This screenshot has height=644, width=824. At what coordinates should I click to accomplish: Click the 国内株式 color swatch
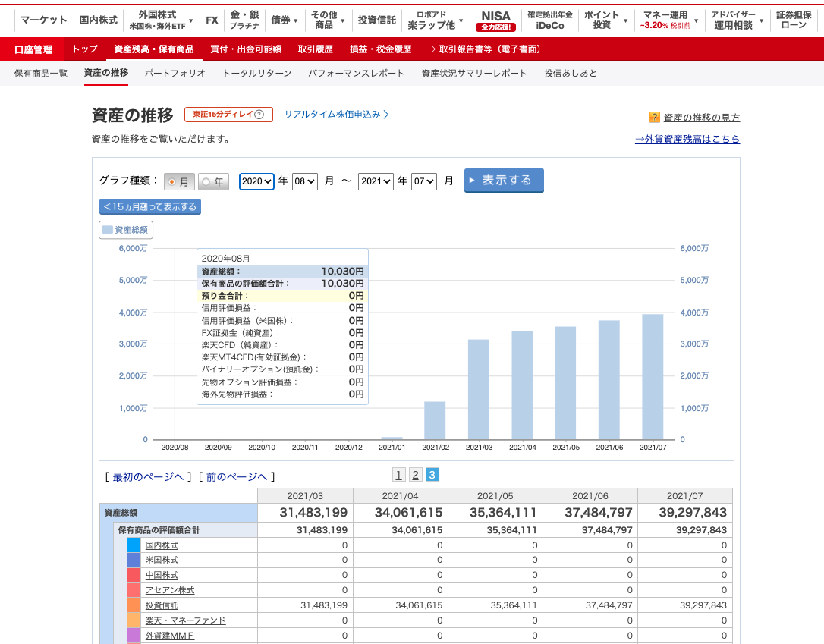point(134,545)
